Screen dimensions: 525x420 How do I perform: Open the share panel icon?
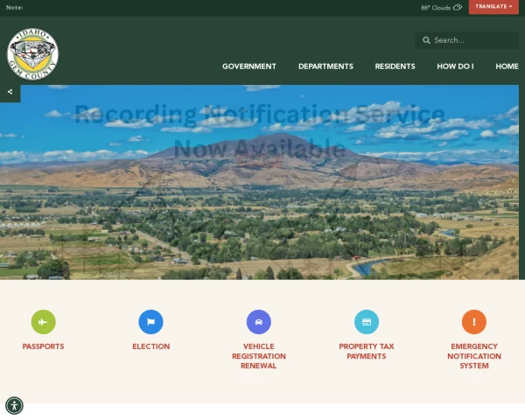click(x=10, y=92)
